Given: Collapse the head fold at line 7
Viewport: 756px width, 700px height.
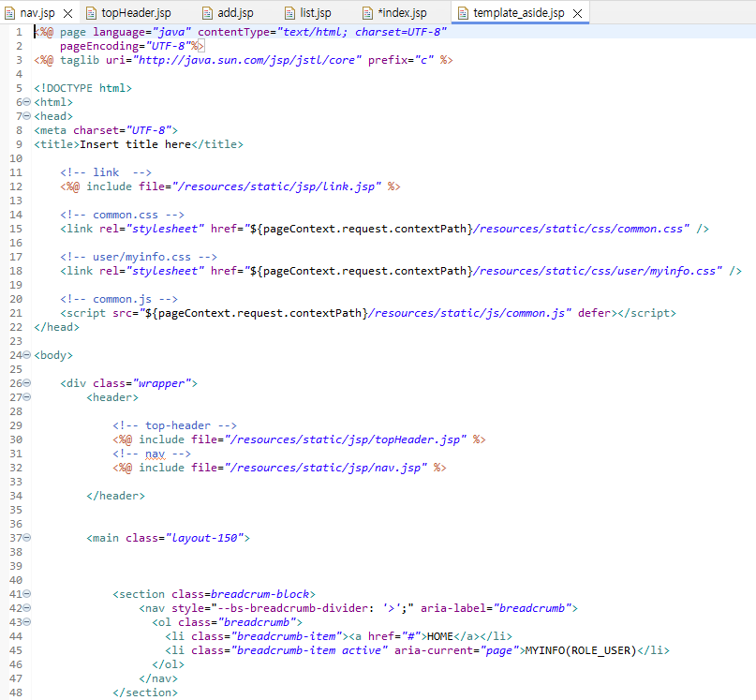Looking at the screenshot, I should pyautogui.click(x=27, y=116).
